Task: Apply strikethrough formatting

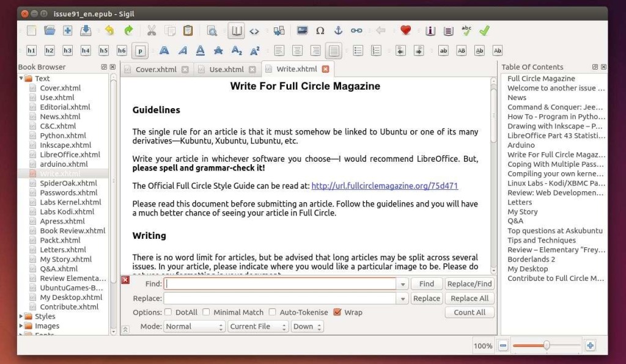Action: pyautogui.click(x=218, y=51)
